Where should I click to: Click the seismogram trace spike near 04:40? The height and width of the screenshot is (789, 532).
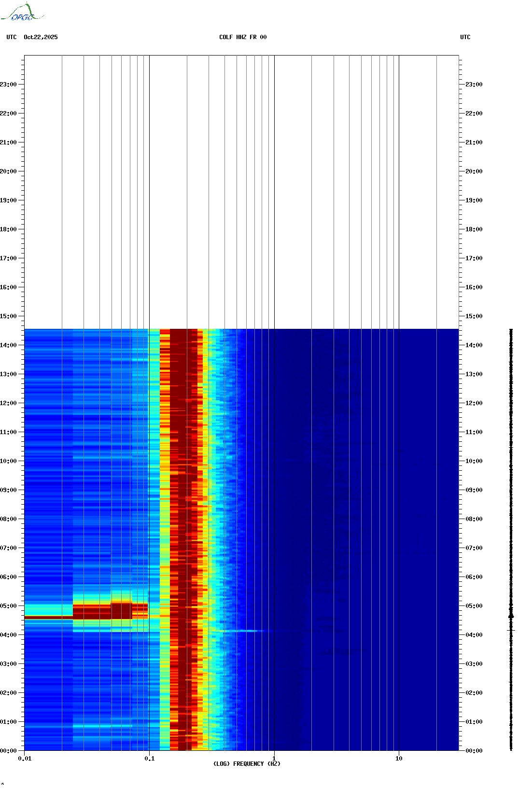coord(511,616)
